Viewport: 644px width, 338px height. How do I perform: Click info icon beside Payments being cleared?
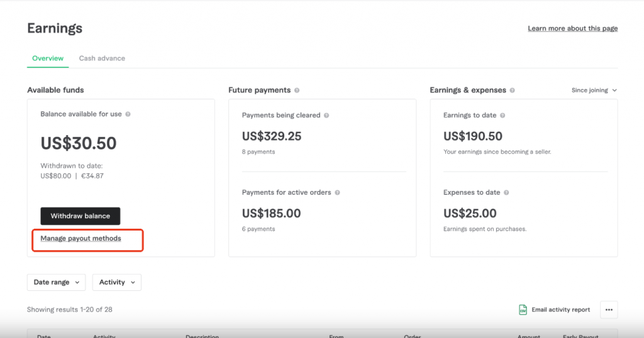coord(326,116)
